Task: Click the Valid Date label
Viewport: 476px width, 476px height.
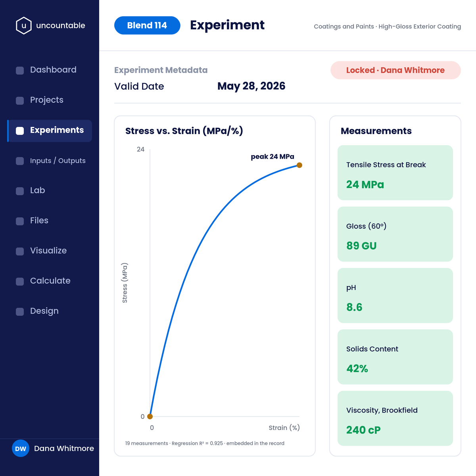Action: (139, 86)
